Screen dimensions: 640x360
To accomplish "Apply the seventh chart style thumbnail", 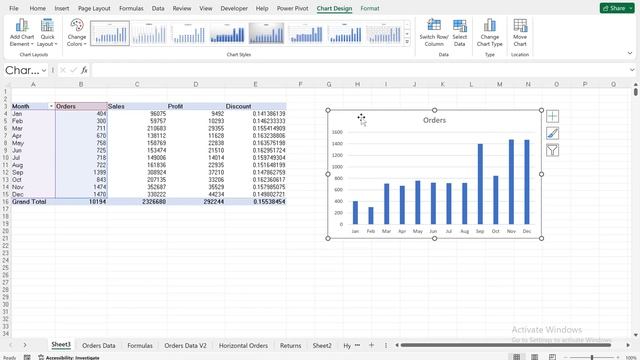I will [x=345, y=33].
